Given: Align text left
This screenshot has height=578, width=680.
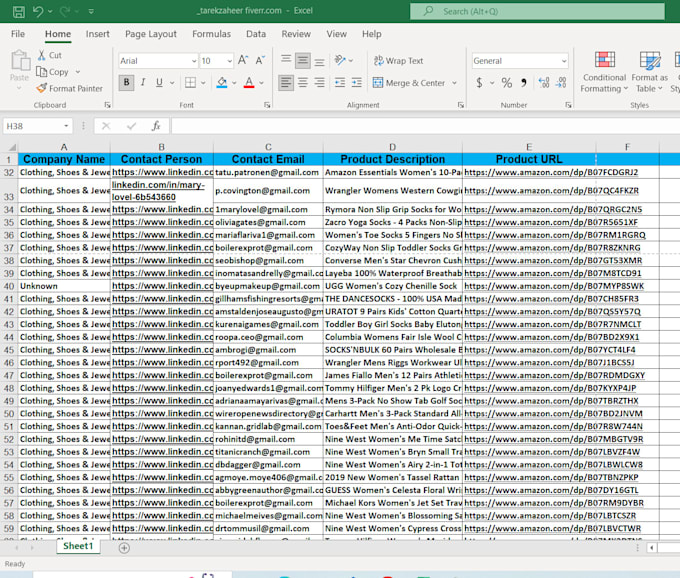Looking at the screenshot, I should (285, 82).
